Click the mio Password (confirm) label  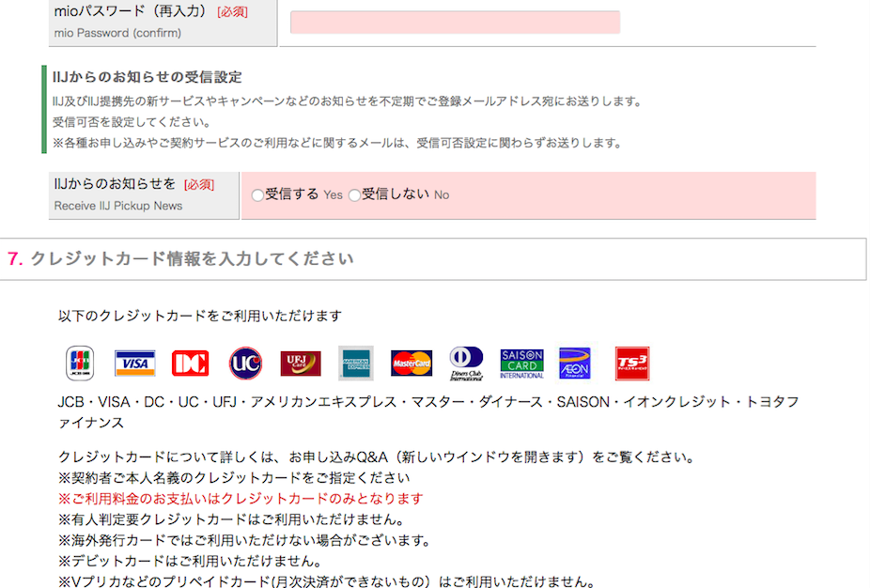[117, 33]
